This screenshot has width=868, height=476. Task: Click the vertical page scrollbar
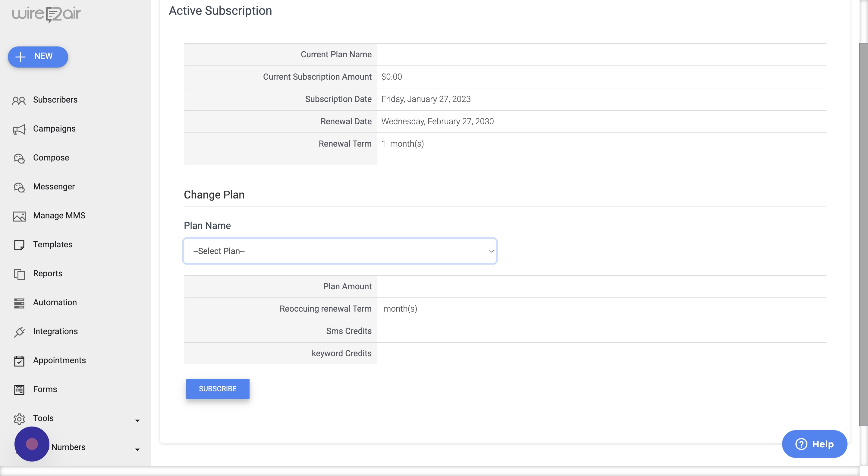click(863, 234)
